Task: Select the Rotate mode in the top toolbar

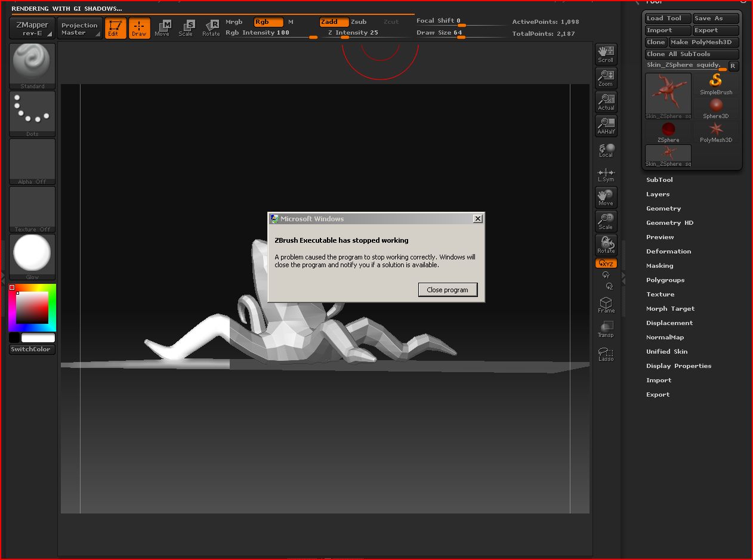Action: tap(211, 28)
